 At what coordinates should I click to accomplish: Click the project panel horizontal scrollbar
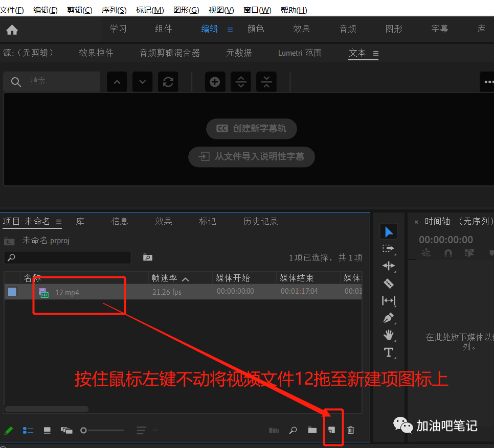(x=47, y=409)
